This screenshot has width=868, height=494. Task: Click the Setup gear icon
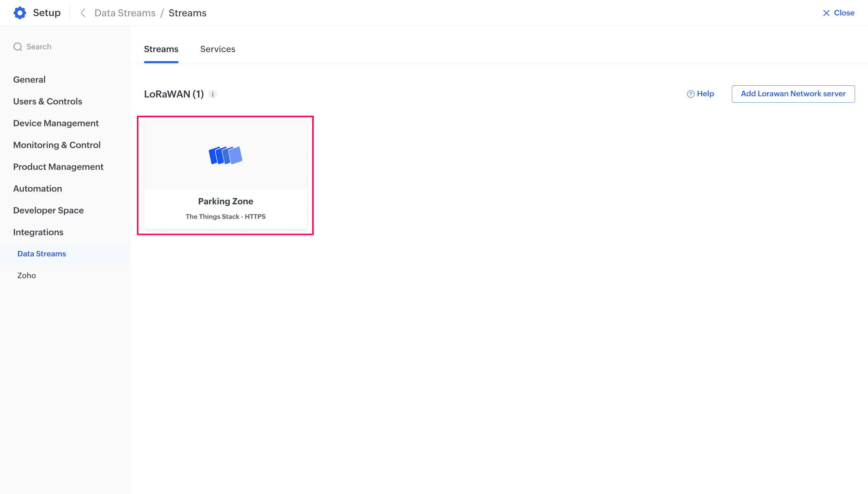(20, 13)
